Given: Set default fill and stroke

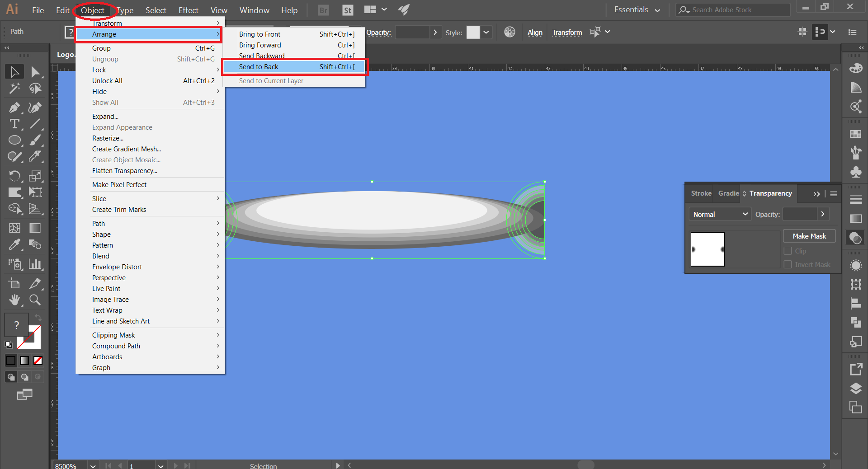Looking at the screenshot, I should (x=9, y=345).
